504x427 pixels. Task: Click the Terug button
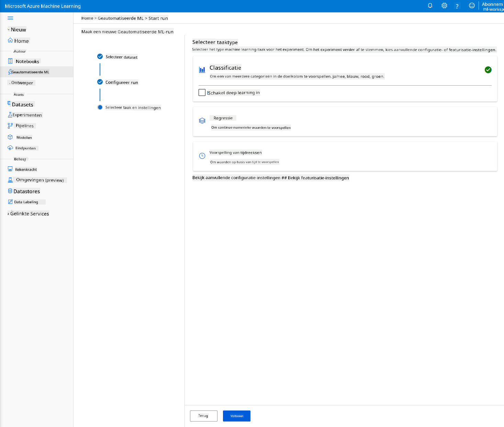(204, 416)
